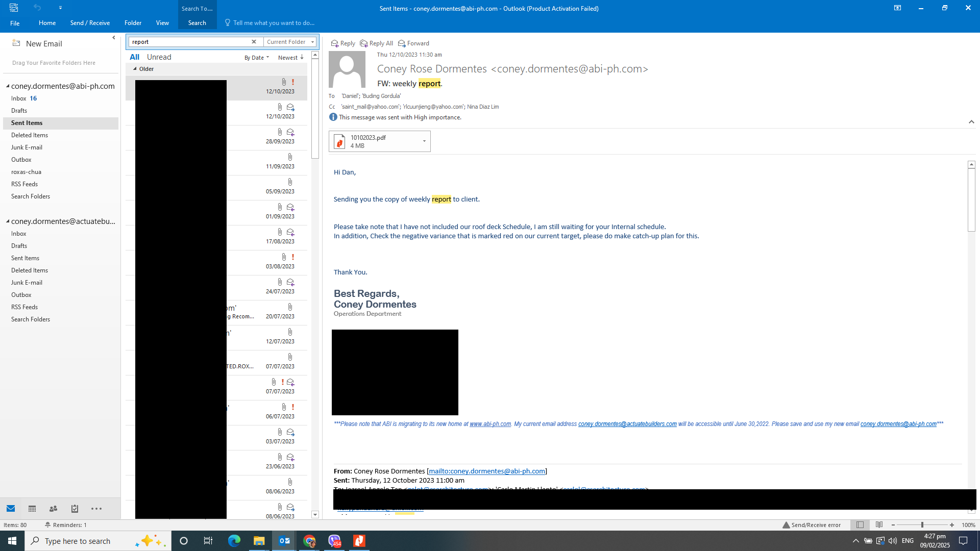
Task: Open the Folder ribbon tab
Action: pyautogui.click(x=133, y=23)
